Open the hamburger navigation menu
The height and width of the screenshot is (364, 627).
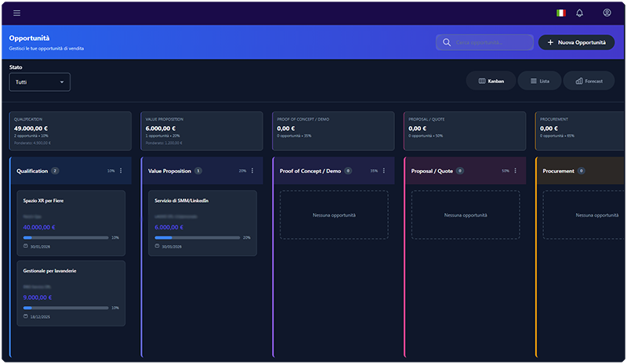pos(17,13)
